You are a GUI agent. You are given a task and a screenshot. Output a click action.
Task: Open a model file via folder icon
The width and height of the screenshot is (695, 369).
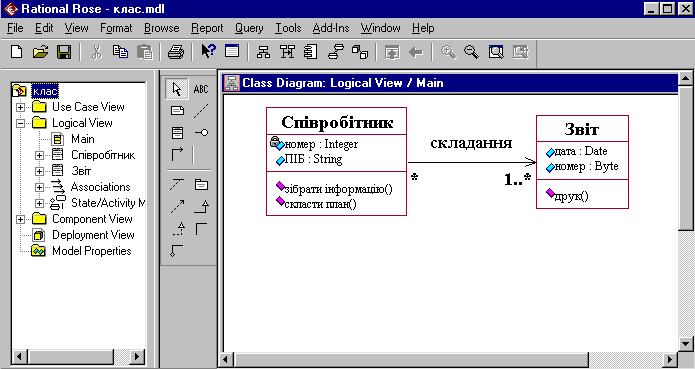pyautogui.click(x=40, y=52)
